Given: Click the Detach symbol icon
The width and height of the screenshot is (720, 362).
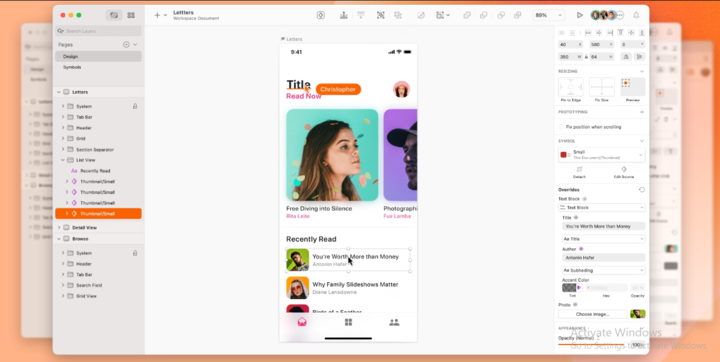Looking at the screenshot, I should [x=579, y=169].
